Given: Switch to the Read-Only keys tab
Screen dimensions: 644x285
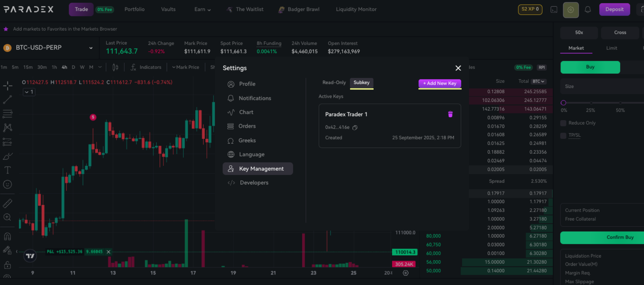Looking at the screenshot, I should 334,83.
